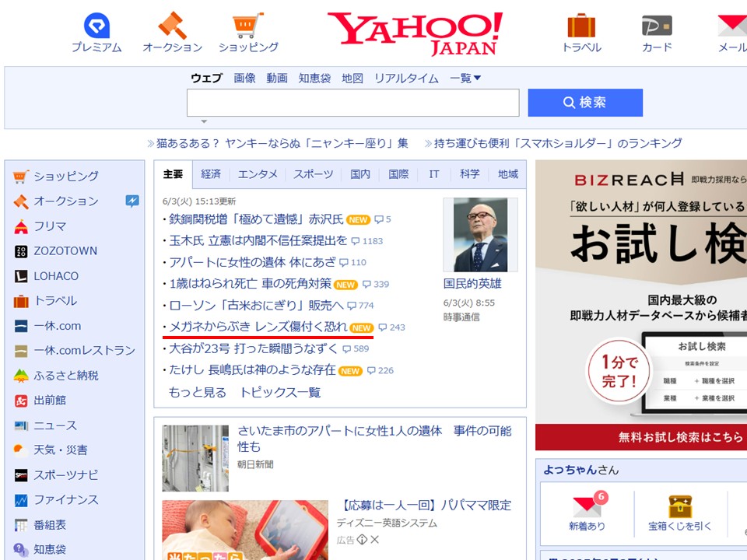Click sidebar ニュース icon

click(21, 425)
